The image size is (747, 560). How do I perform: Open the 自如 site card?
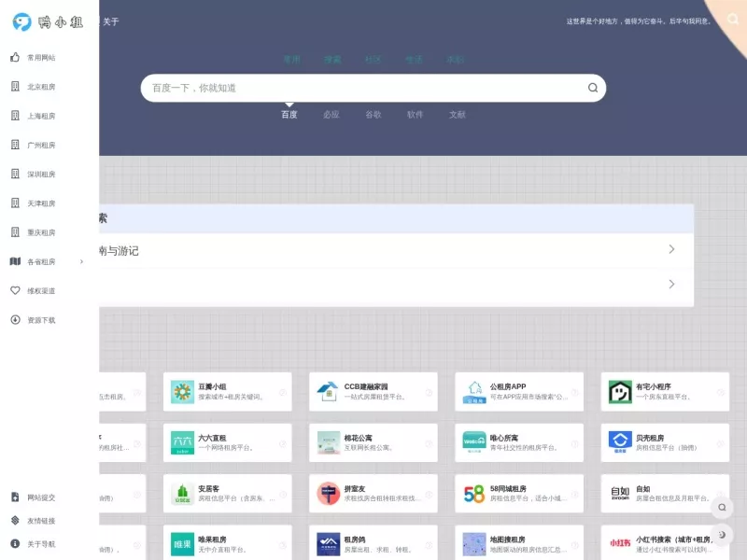click(x=665, y=494)
